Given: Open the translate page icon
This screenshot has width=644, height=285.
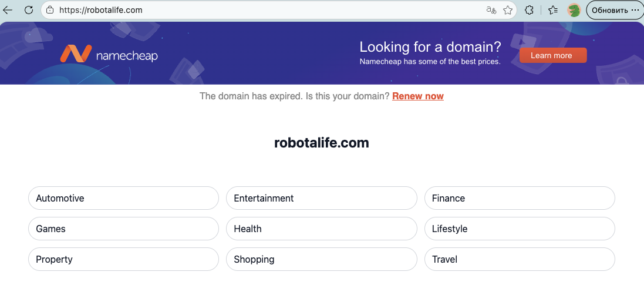Looking at the screenshot, I should (491, 10).
